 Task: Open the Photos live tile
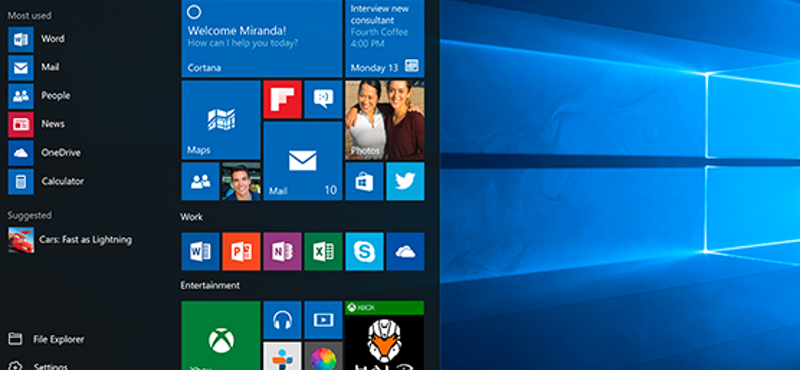(385, 120)
